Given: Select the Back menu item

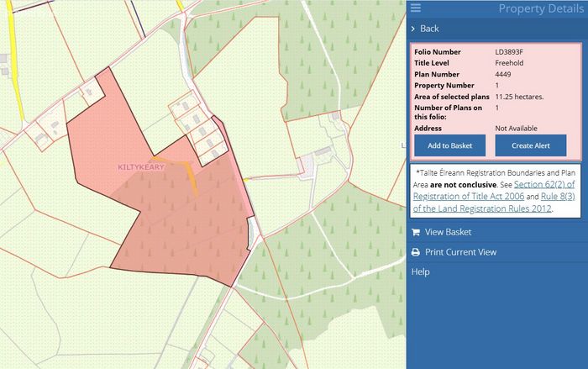Looking at the screenshot, I should tap(497, 29).
